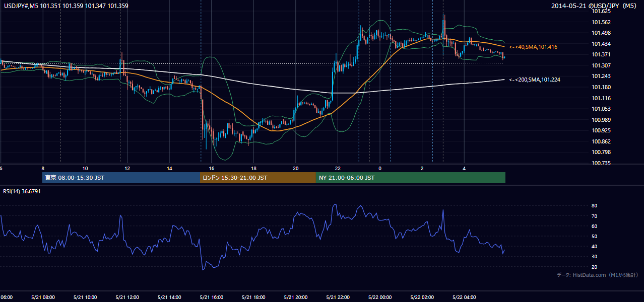Click price axis value 100.862
644x302 pixels.
click(x=601, y=141)
